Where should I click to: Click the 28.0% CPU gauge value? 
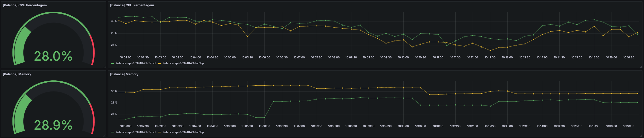click(53, 56)
